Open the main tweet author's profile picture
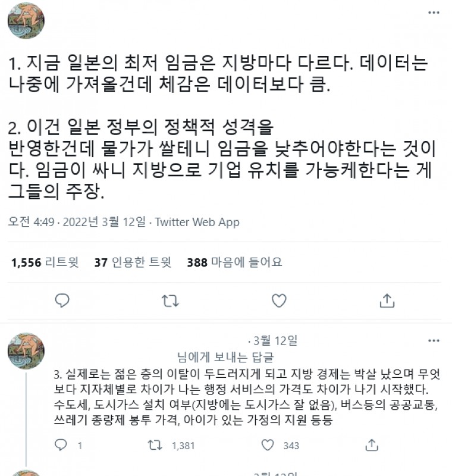 pyautogui.click(x=26, y=21)
